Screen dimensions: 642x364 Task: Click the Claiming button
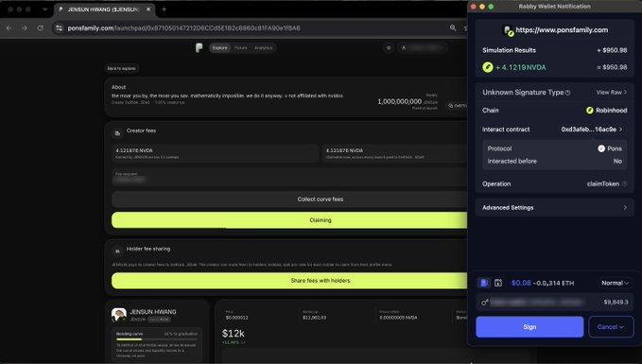coord(289,220)
